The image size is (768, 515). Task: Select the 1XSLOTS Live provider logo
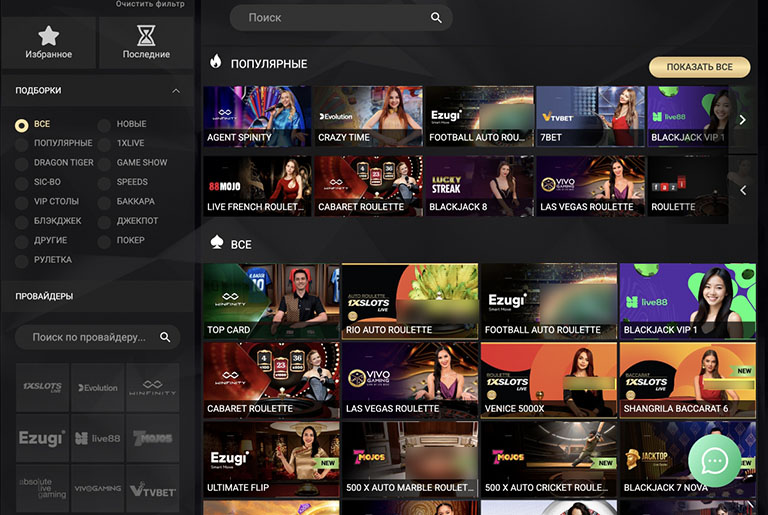click(x=43, y=388)
